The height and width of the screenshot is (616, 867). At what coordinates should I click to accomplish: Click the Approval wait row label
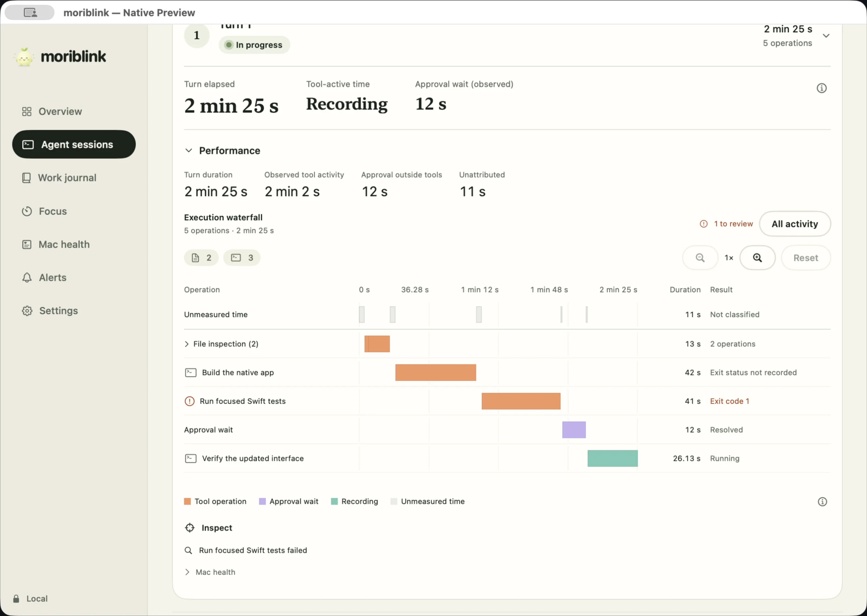208,430
